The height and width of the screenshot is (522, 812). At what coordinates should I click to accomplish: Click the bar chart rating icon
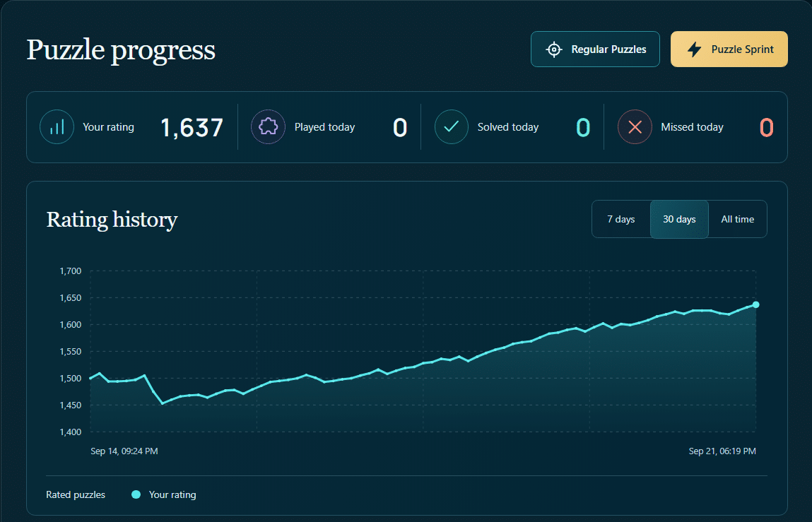[x=57, y=127]
